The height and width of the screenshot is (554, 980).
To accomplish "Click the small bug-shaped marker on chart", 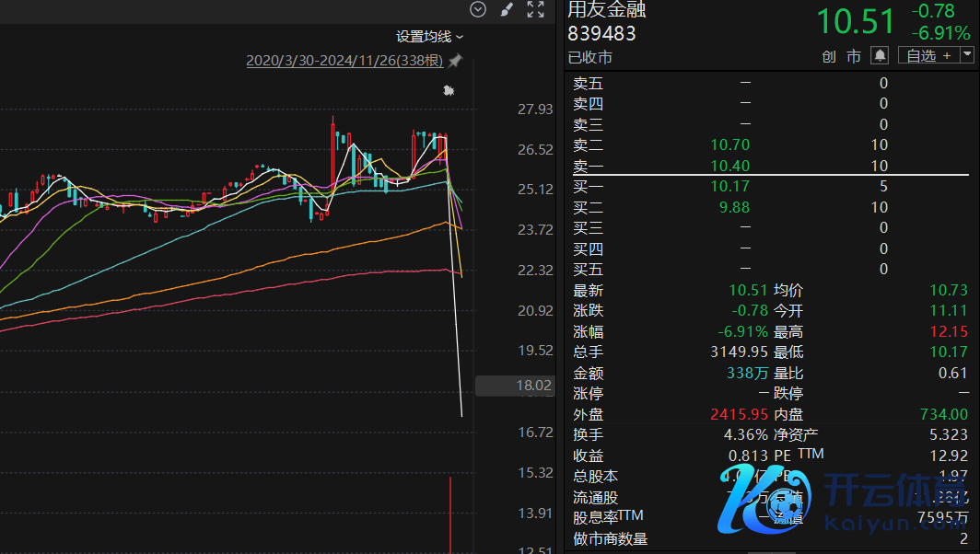I will pos(449,90).
